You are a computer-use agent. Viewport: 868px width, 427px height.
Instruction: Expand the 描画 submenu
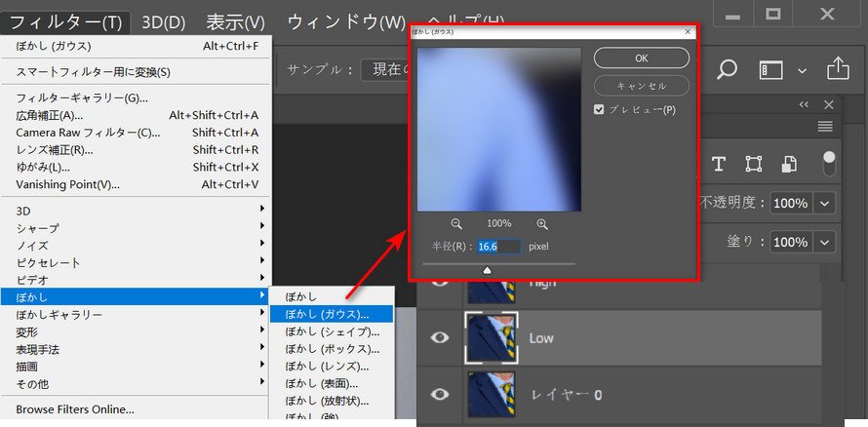point(137,367)
